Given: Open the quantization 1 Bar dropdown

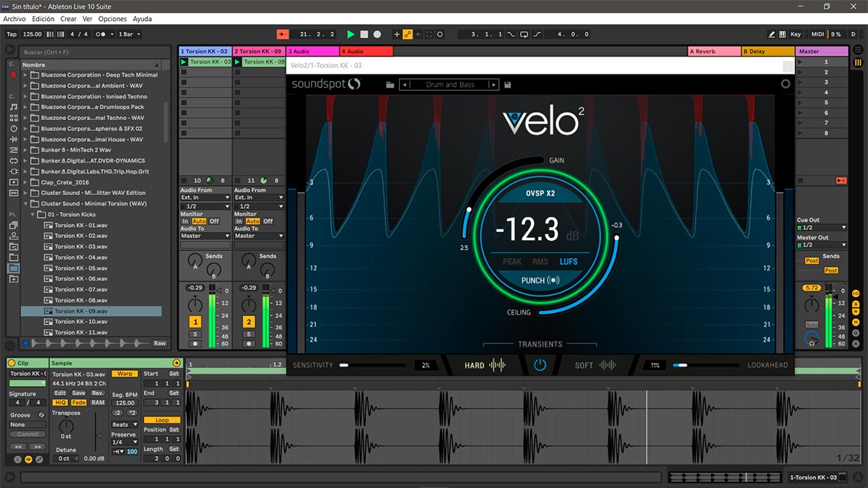Looking at the screenshot, I should tap(130, 34).
